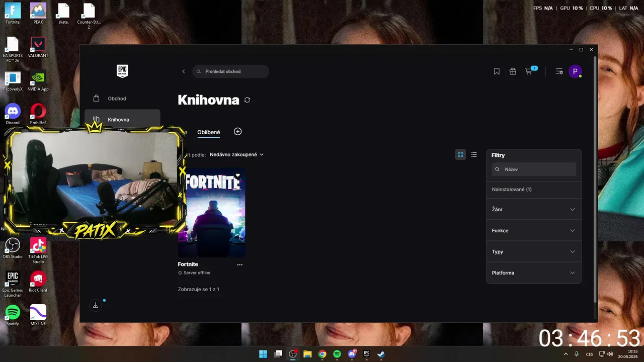Open the Nedávno zakoupené sort dropdown

pos(237,155)
